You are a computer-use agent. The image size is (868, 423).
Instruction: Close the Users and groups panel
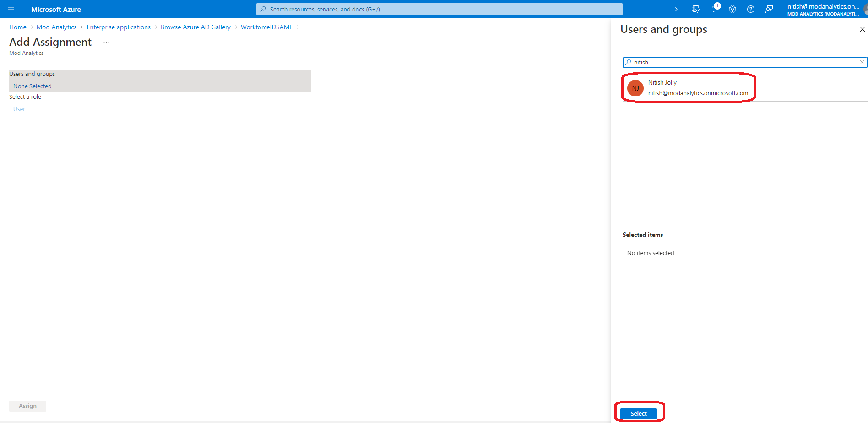coord(862,29)
